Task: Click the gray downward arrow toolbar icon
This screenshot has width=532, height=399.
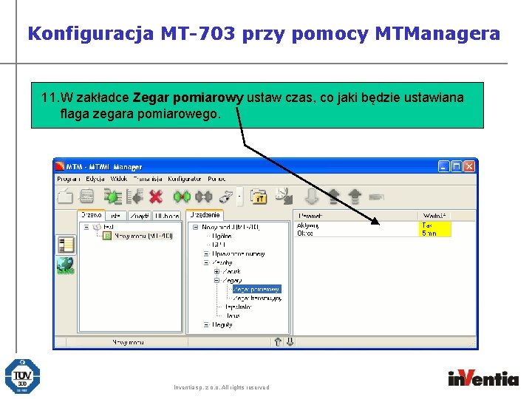Action: [x=311, y=197]
